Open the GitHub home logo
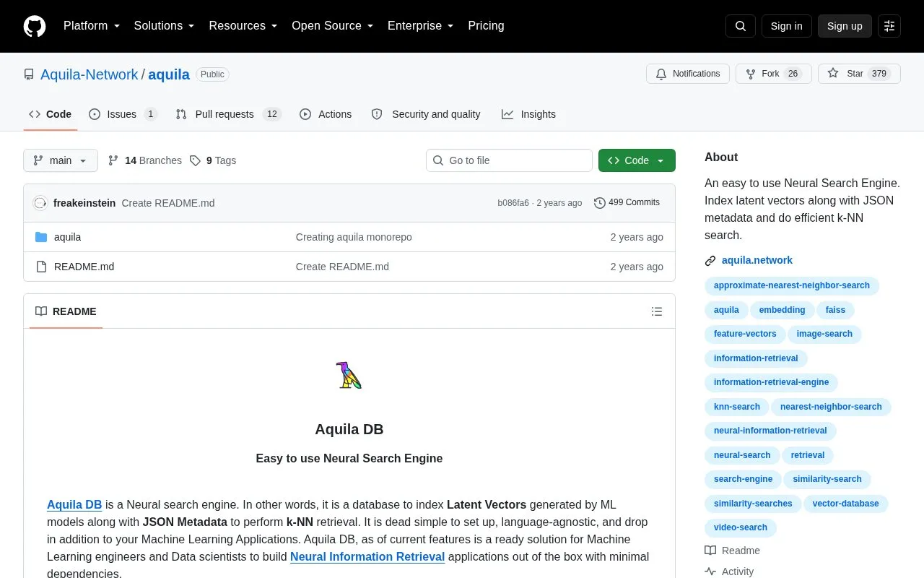The height and width of the screenshot is (578, 924). click(x=35, y=26)
